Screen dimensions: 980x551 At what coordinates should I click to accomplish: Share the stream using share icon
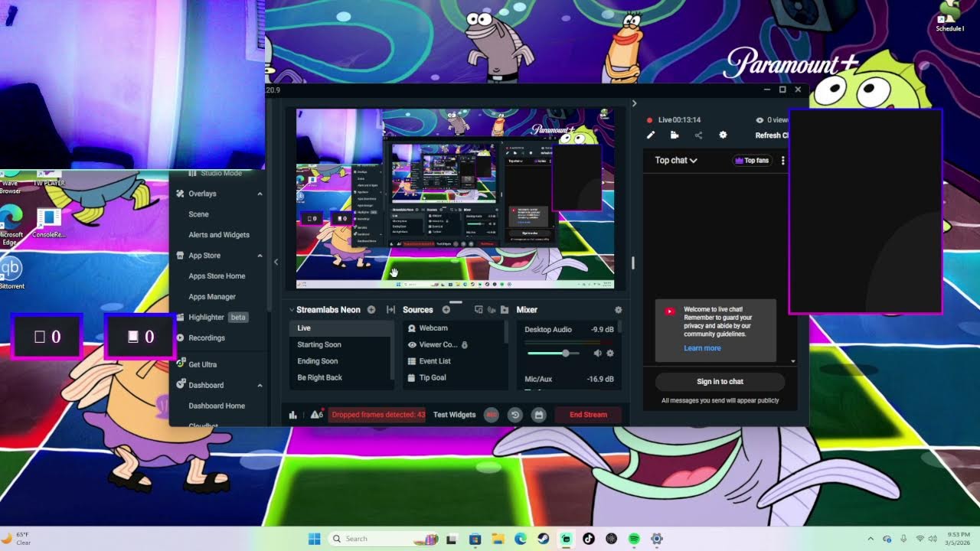click(698, 135)
